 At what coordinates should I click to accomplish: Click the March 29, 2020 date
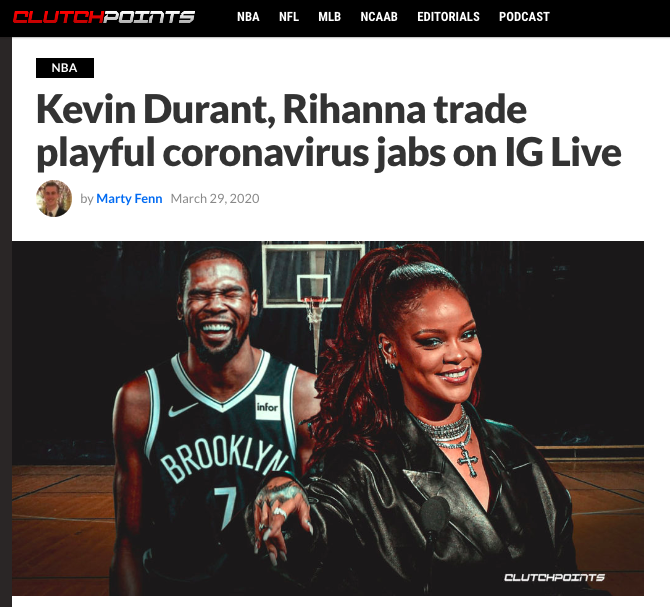click(x=215, y=199)
